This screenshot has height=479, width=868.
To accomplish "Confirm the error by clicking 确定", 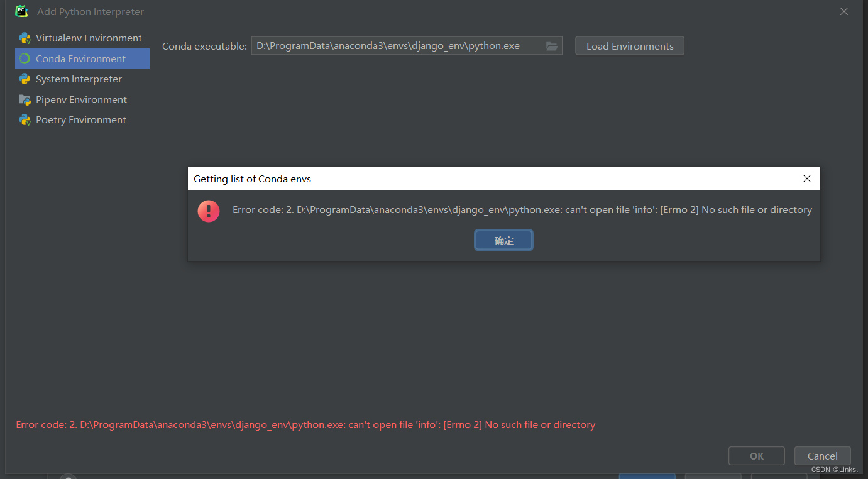I will 503,239.
